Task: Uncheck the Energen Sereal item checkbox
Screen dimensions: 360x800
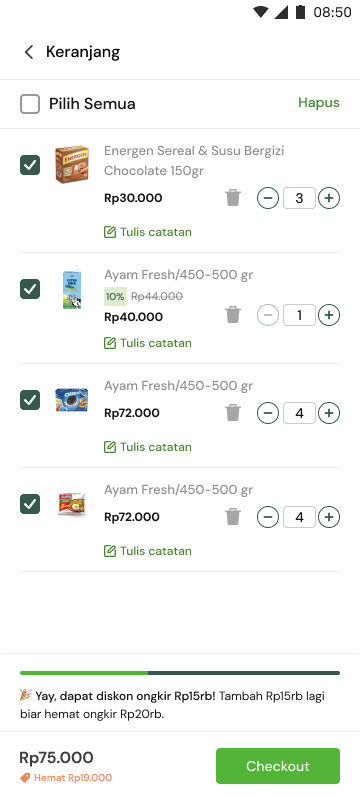Action: [x=30, y=165]
